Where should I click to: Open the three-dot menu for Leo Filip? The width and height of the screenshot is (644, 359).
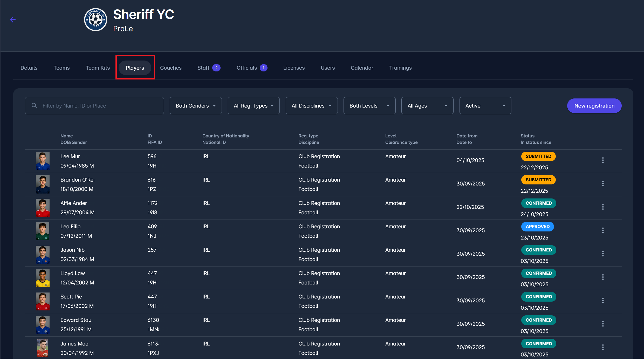click(x=603, y=230)
